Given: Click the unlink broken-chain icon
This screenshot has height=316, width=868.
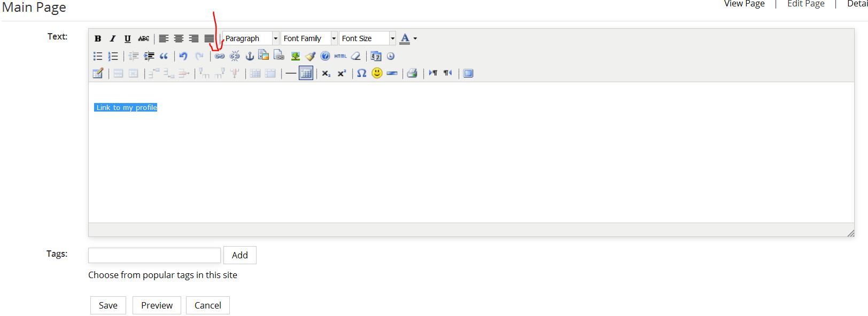Looking at the screenshot, I should pyautogui.click(x=235, y=56).
